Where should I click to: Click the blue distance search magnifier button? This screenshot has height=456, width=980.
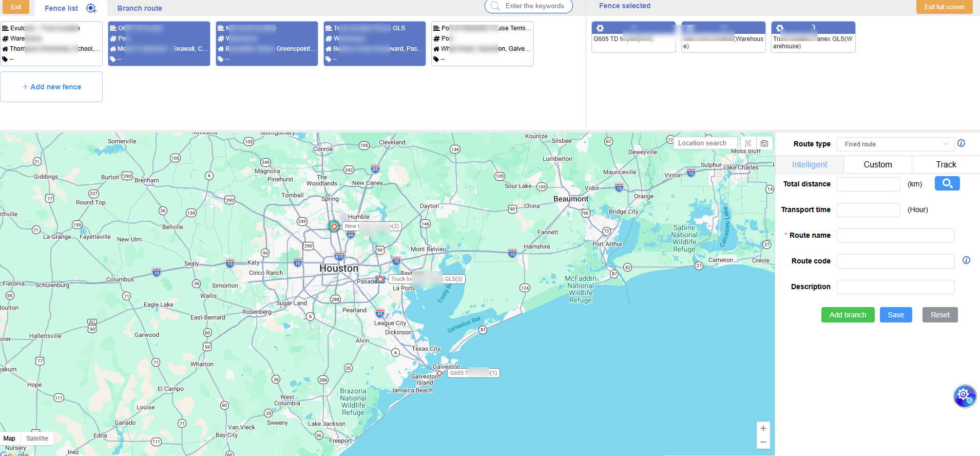(947, 184)
